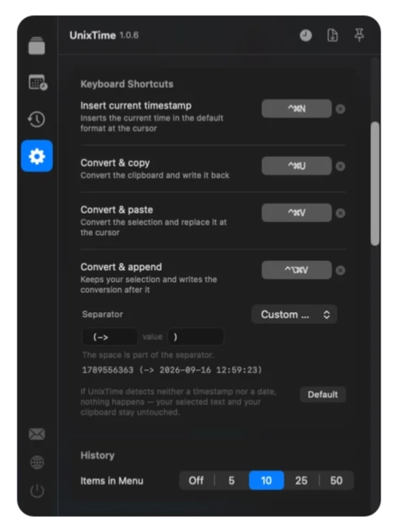Click the envelope mail icon in sidebar
The image size is (398, 532).
[37, 434]
